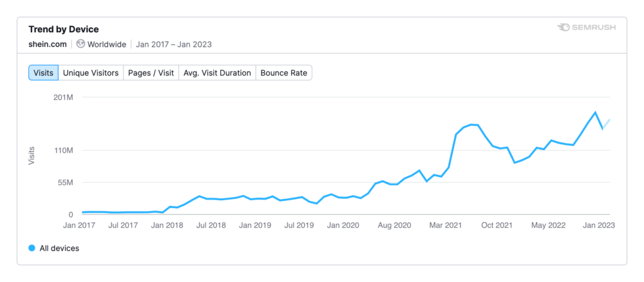Click the Jan 2017 x-axis label
Viewport: 644px width, 282px height.
tap(79, 225)
